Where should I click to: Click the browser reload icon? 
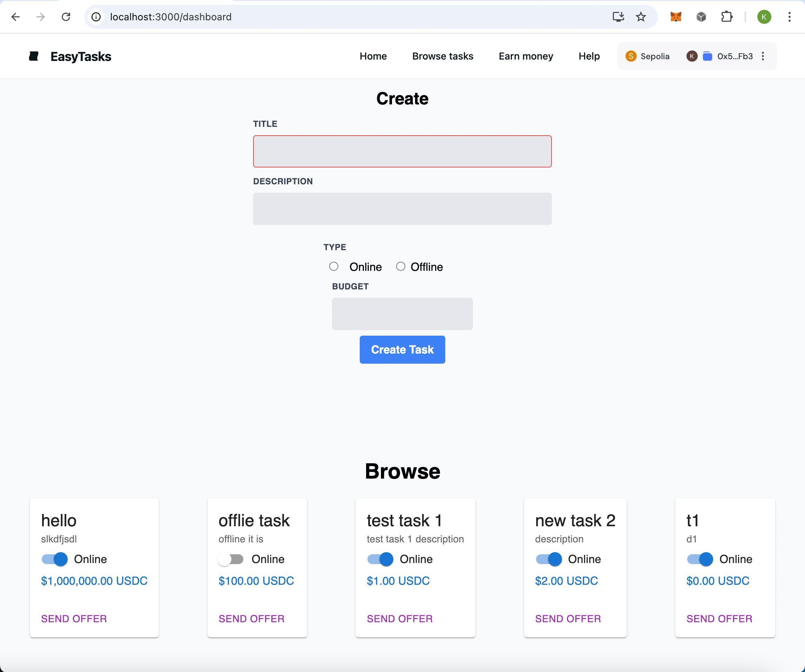66,17
